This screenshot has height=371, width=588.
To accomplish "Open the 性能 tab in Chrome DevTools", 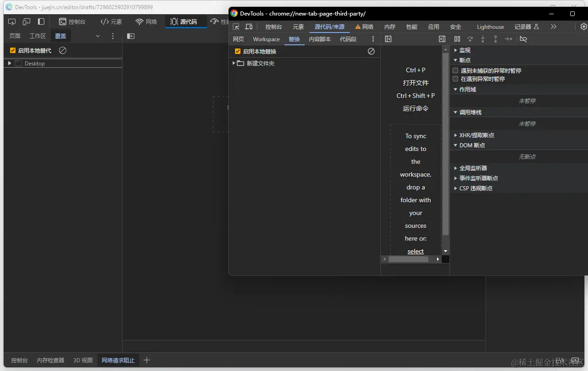I will (x=412, y=27).
